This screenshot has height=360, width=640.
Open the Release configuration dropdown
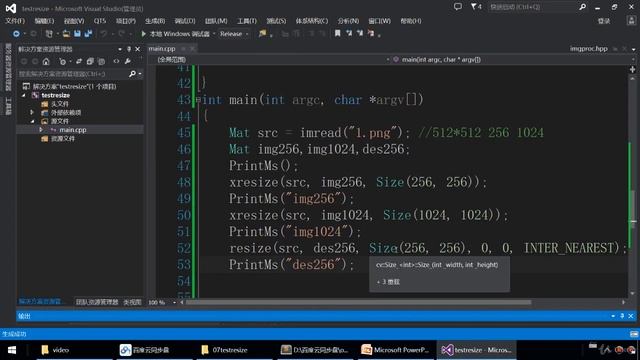[234, 34]
